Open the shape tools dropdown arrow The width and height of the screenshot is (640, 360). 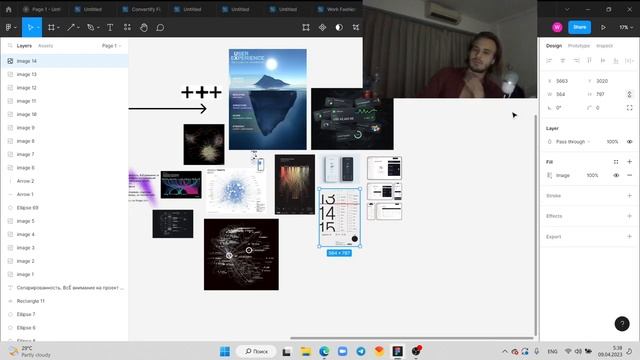click(x=78, y=27)
